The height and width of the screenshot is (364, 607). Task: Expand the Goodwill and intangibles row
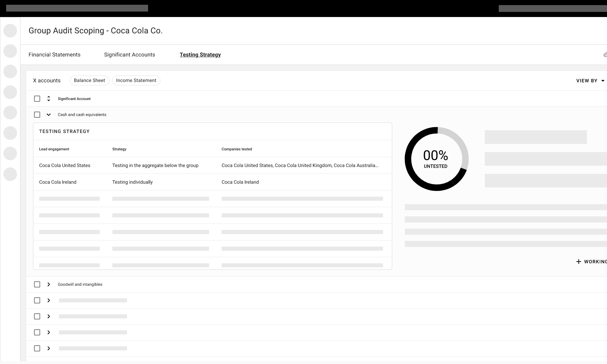coord(49,284)
